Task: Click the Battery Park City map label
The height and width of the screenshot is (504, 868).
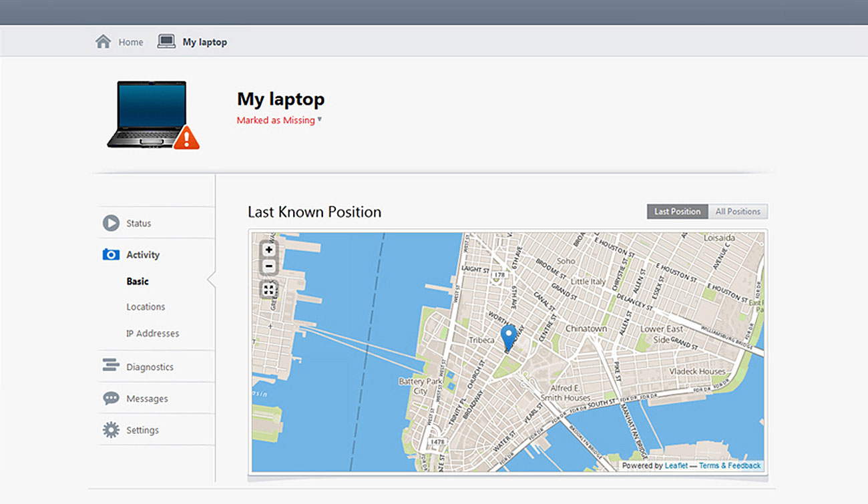Action: point(421,386)
